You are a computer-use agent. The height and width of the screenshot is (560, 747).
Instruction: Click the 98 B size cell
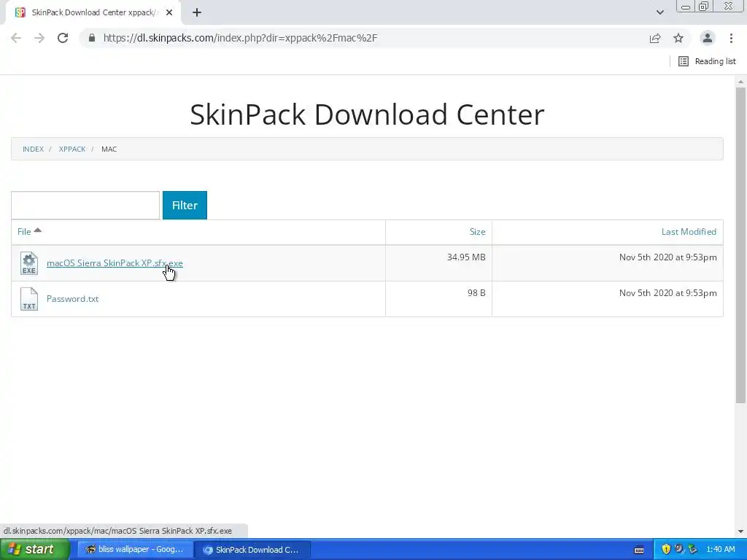point(476,293)
